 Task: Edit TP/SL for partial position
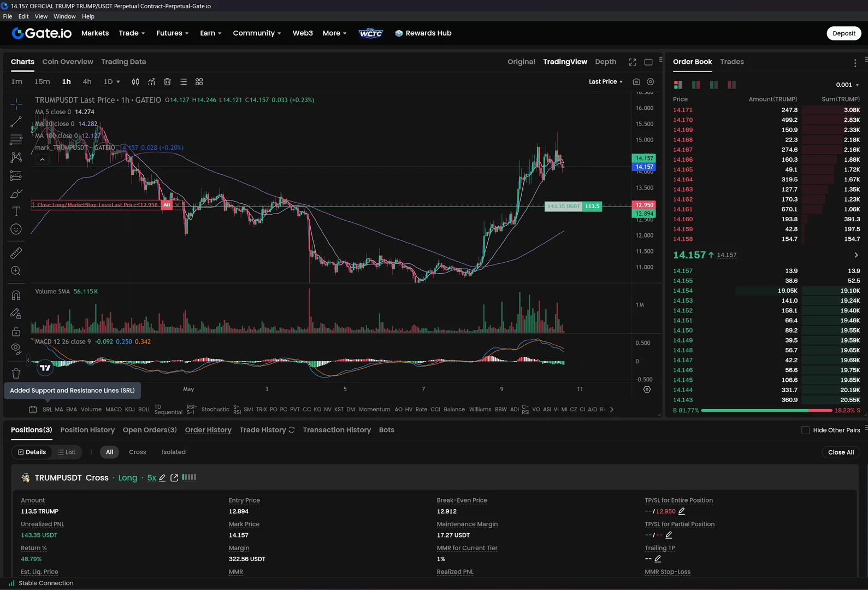pos(669,535)
